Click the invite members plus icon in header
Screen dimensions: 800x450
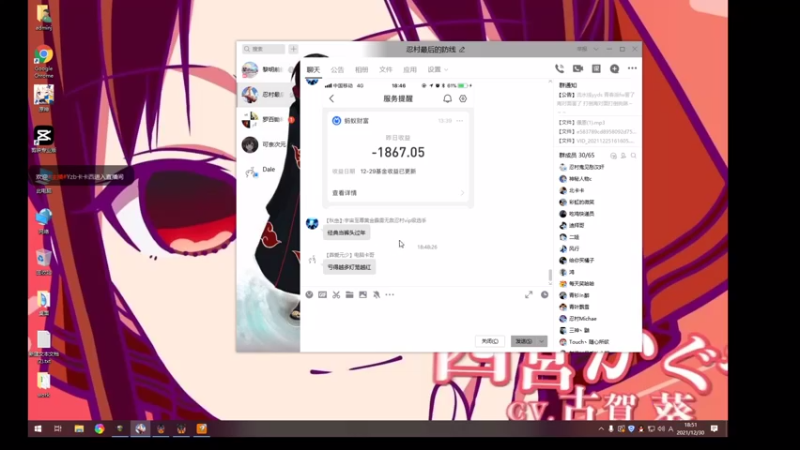[x=614, y=69]
